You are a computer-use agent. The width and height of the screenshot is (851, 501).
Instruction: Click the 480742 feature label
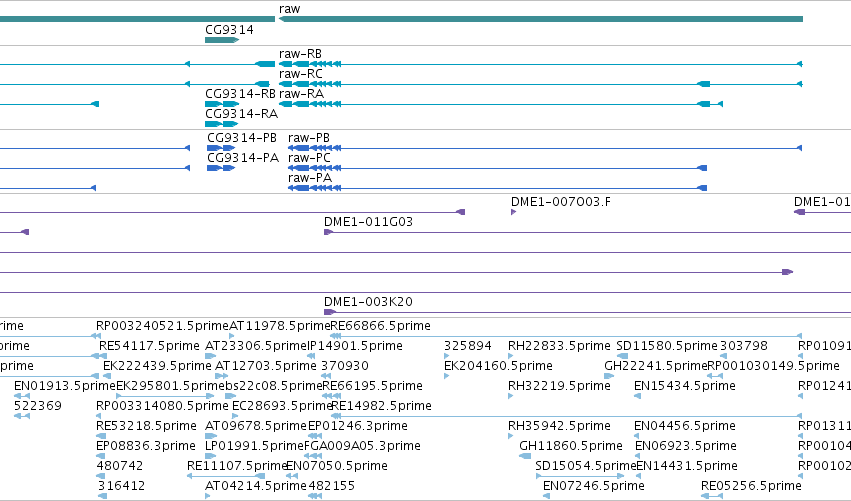[x=120, y=466]
